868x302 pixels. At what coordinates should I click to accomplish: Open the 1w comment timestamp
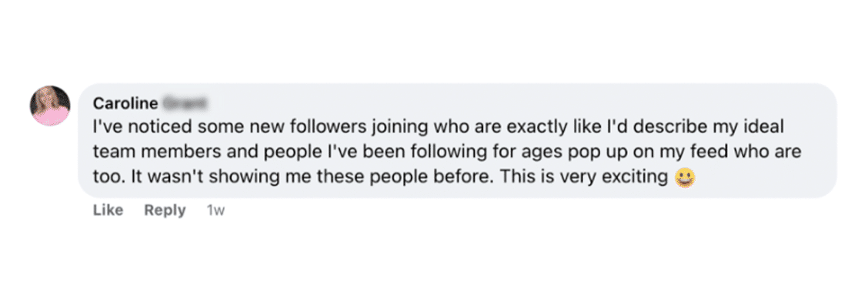(215, 210)
